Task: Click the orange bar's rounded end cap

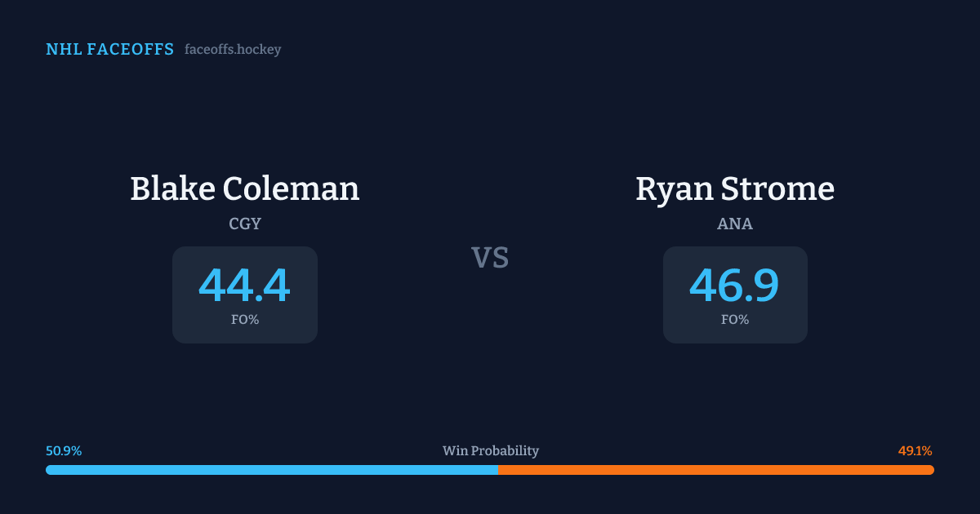Action: coord(930,470)
